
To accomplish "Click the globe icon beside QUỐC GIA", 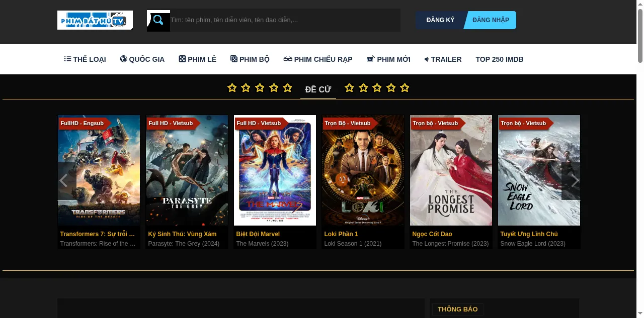I will tap(123, 59).
